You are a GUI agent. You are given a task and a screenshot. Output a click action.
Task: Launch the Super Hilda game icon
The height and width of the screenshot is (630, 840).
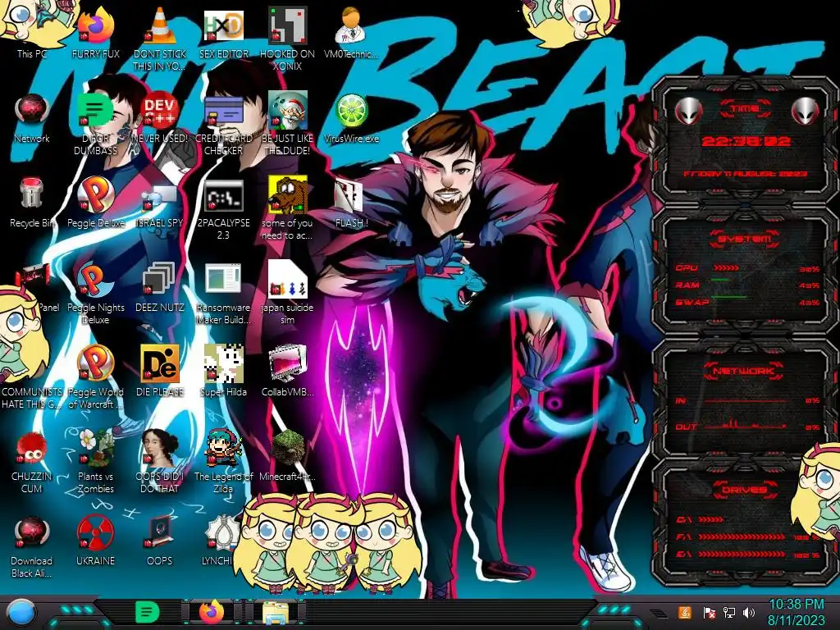pyautogui.click(x=223, y=372)
